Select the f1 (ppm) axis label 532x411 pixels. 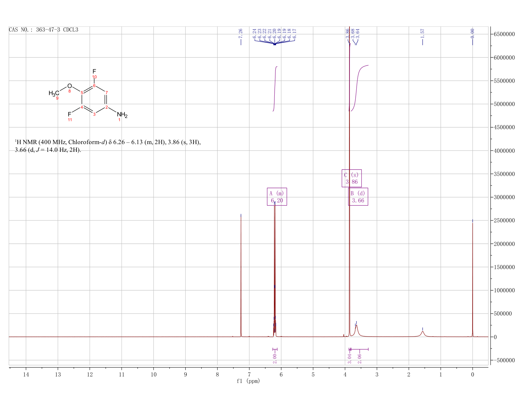(x=248, y=381)
